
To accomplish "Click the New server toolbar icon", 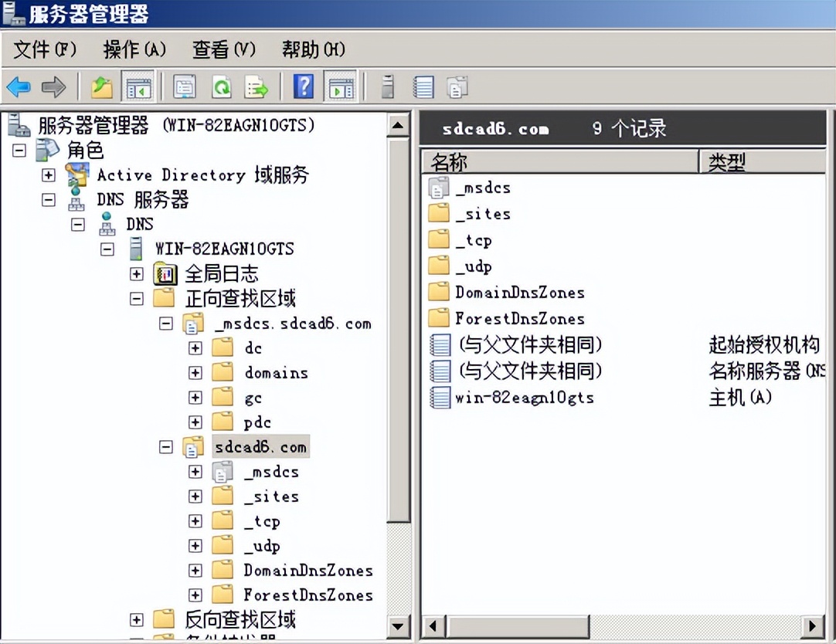I will click(x=388, y=86).
